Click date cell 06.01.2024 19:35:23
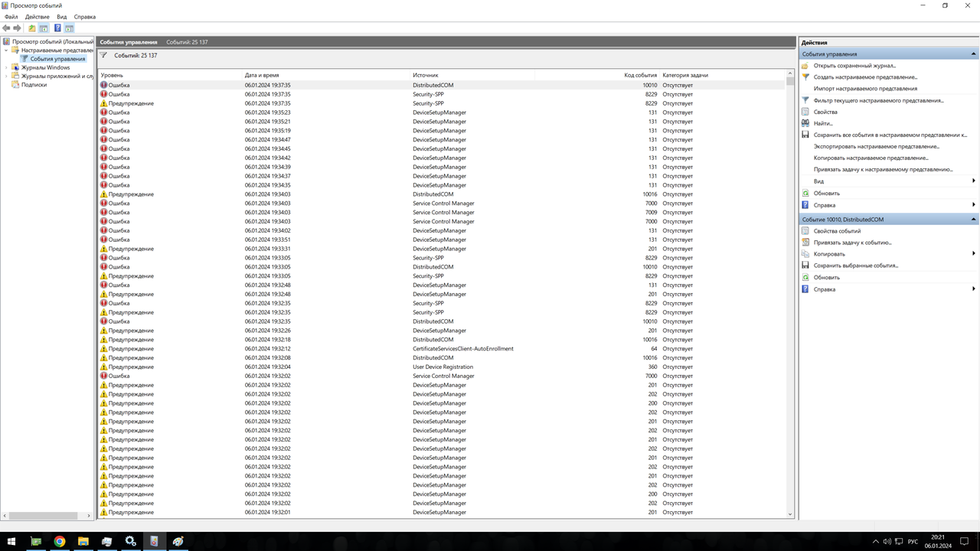Image resolution: width=980 pixels, height=551 pixels. [267, 112]
